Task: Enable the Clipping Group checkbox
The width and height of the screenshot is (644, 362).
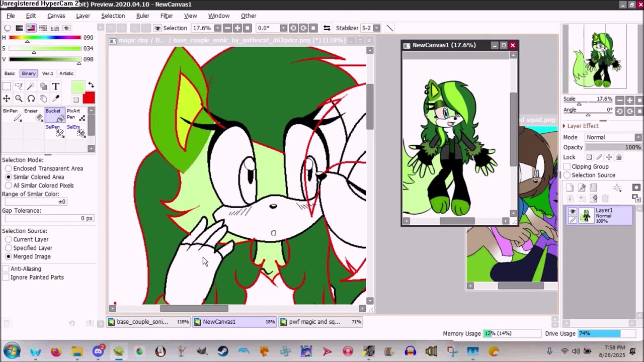Action: pos(567,166)
